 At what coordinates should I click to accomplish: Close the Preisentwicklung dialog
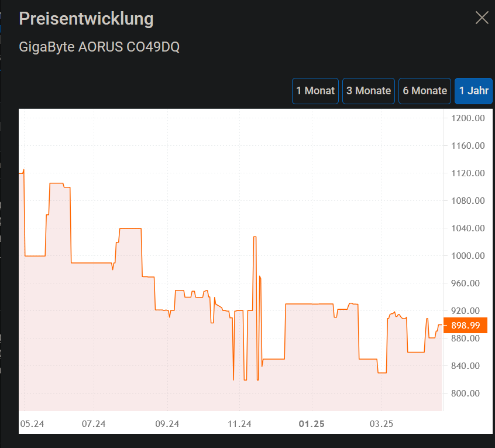pos(482,18)
